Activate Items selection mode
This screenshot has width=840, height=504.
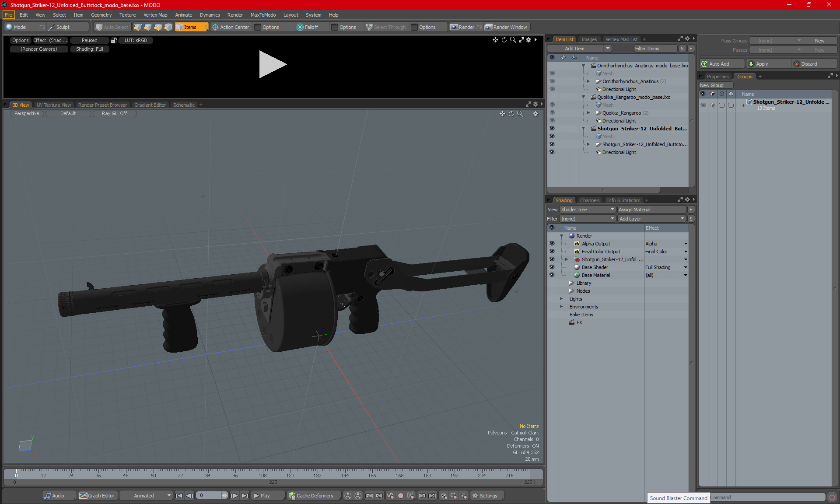click(191, 27)
